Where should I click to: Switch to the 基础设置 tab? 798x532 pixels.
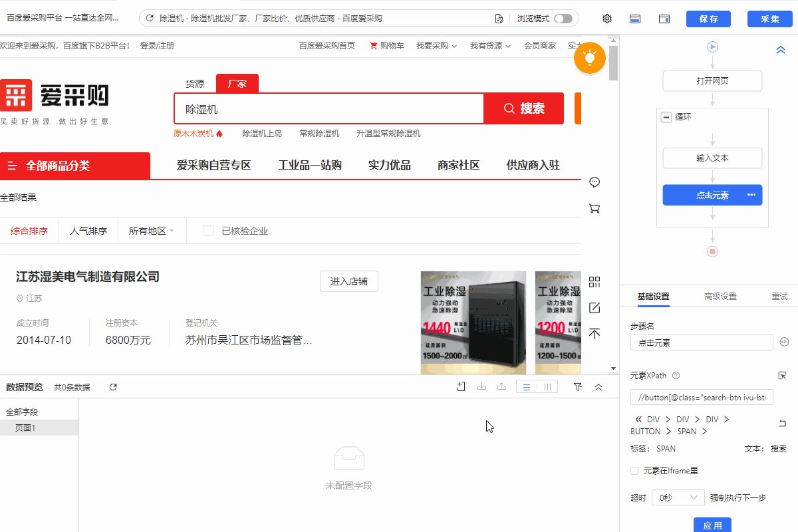[x=654, y=297]
